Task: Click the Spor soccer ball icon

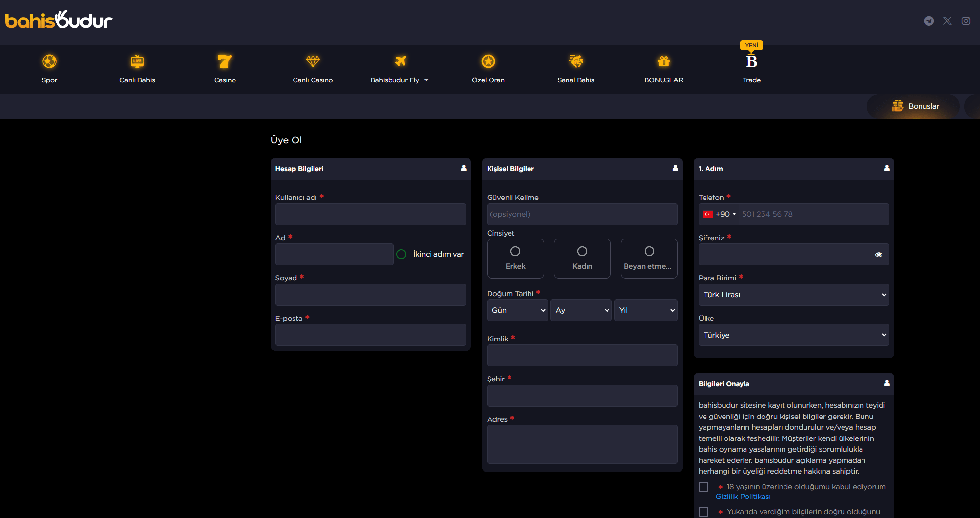Action: coord(49,61)
